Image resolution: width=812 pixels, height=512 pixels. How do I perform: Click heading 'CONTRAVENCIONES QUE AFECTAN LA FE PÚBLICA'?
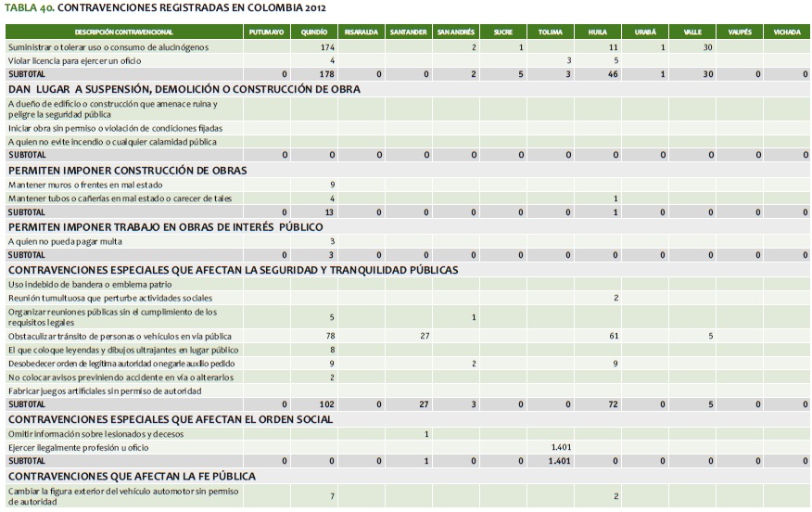(x=145, y=476)
